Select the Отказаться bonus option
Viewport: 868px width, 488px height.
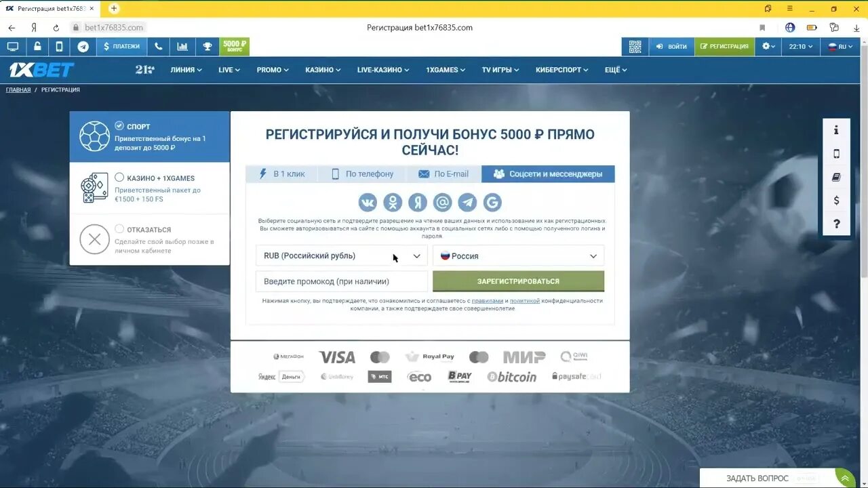coord(149,239)
